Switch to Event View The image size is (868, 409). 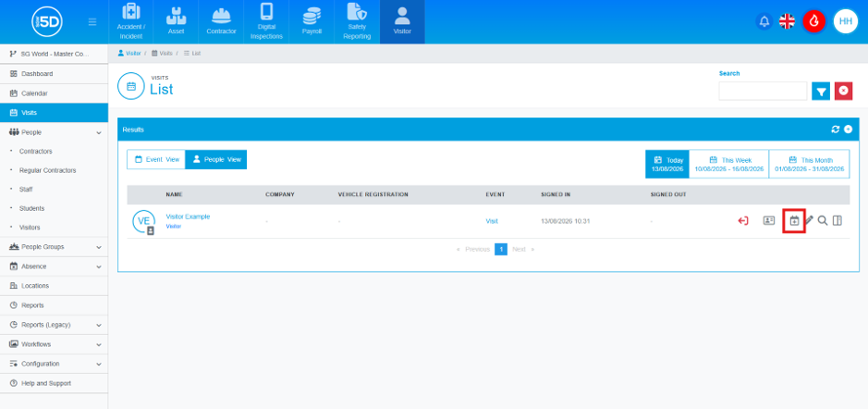[x=156, y=159]
